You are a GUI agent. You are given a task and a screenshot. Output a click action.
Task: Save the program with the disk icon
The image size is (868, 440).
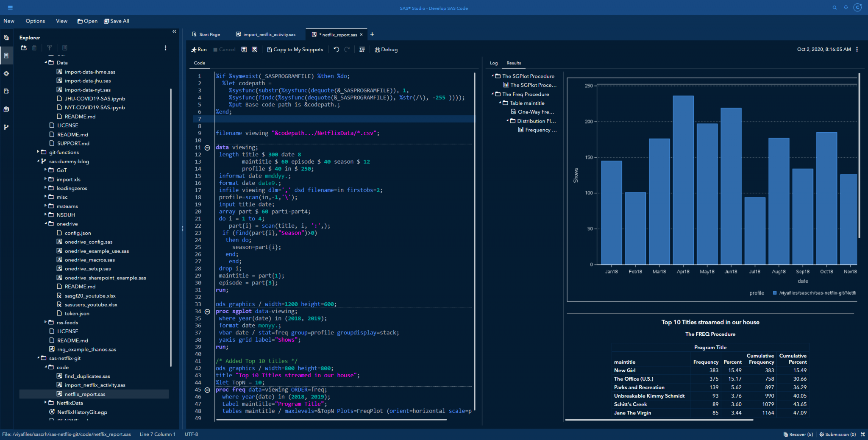[x=244, y=50]
